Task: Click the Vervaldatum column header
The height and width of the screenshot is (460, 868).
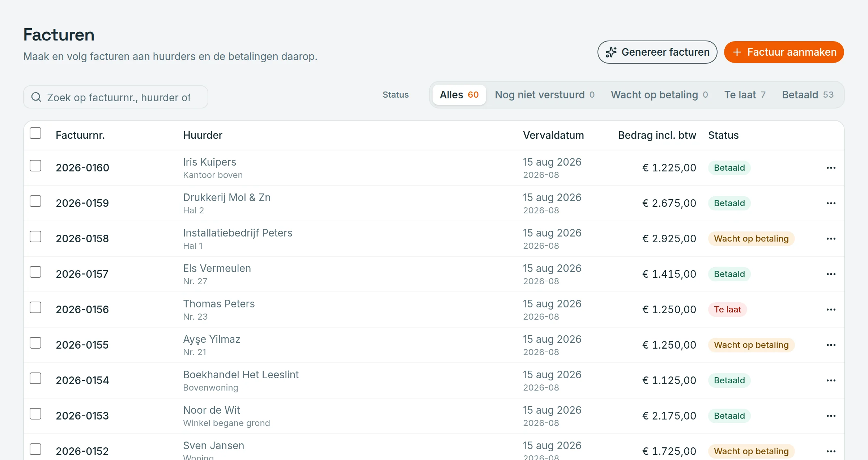Action: pos(553,135)
